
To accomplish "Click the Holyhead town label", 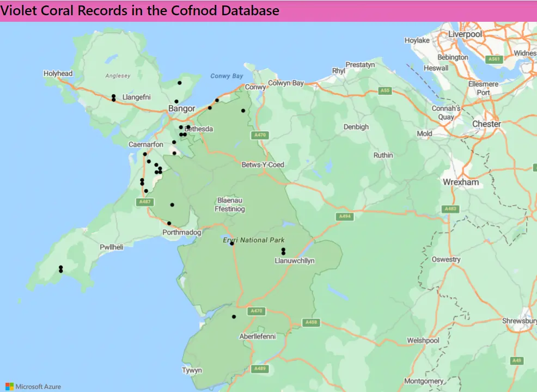I will (x=58, y=73).
